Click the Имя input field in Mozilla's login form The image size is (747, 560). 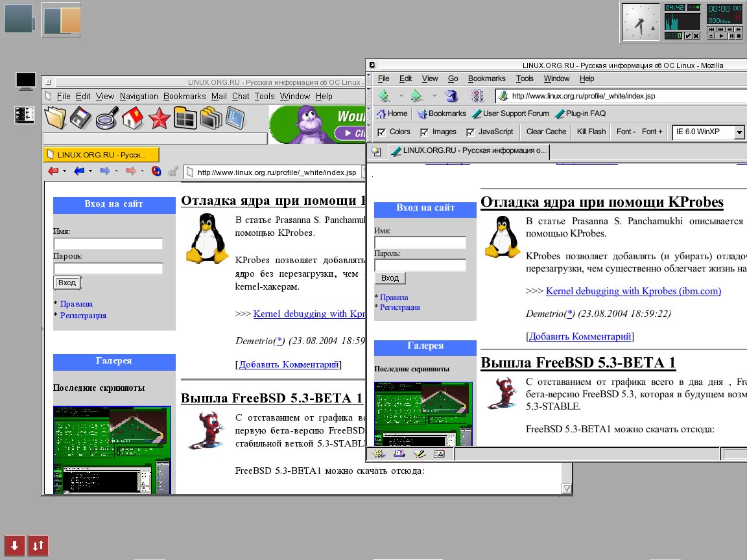420,242
